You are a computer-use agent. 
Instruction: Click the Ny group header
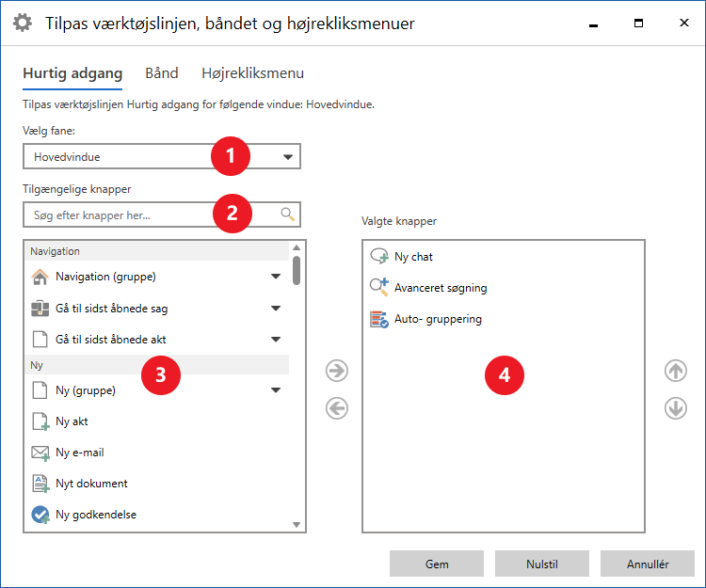(157, 365)
